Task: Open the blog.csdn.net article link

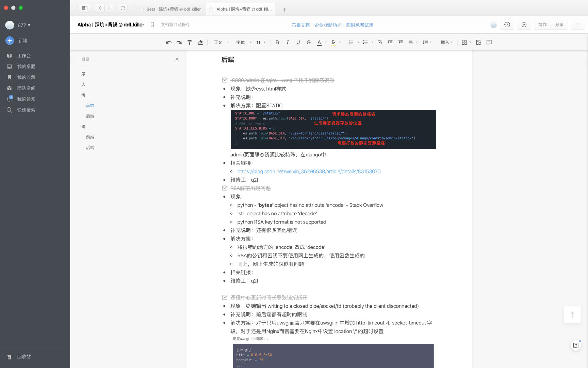Action: [309, 171]
